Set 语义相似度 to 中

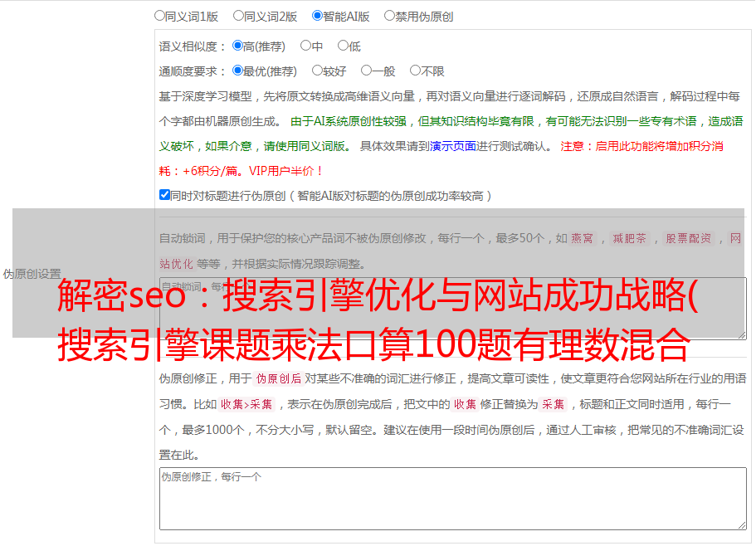[305, 46]
